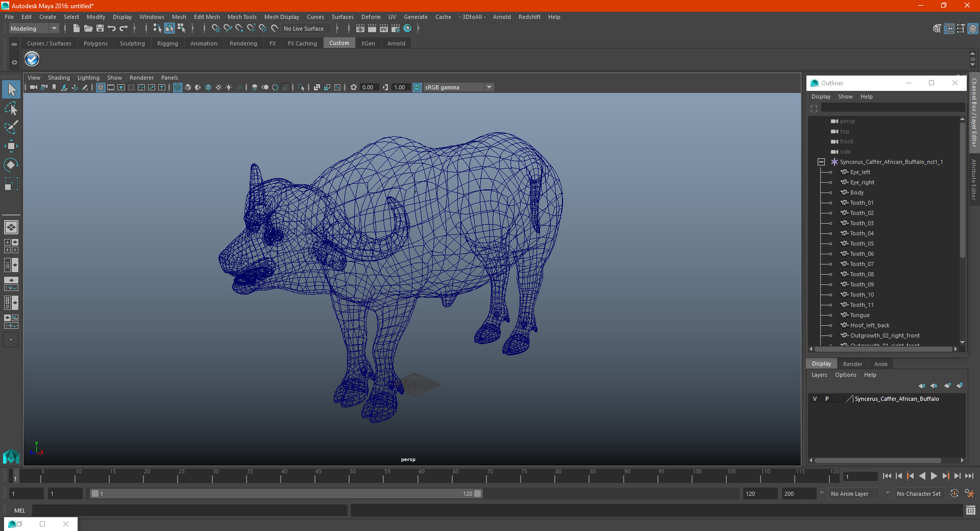
Task: Open animation preferences running figure icon
Action: click(969, 493)
